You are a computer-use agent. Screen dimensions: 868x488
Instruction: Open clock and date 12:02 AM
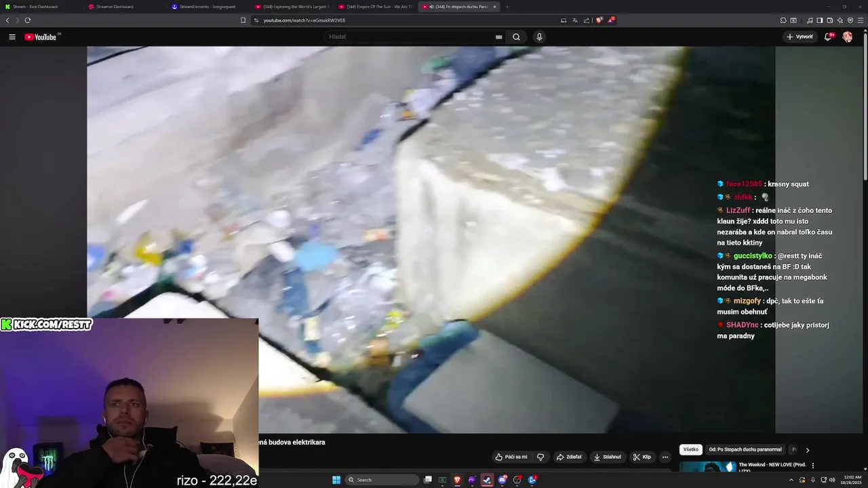point(852,480)
